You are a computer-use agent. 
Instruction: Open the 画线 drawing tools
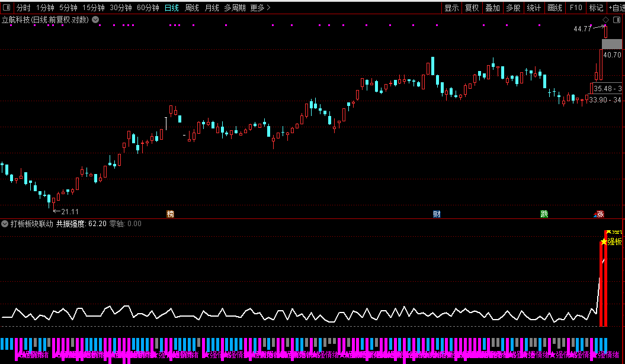pos(555,8)
